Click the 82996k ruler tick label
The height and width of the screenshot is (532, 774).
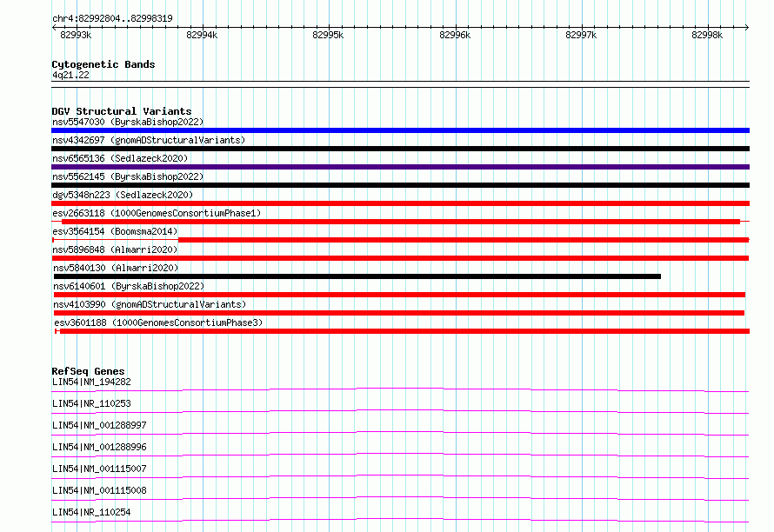(x=455, y=35)
